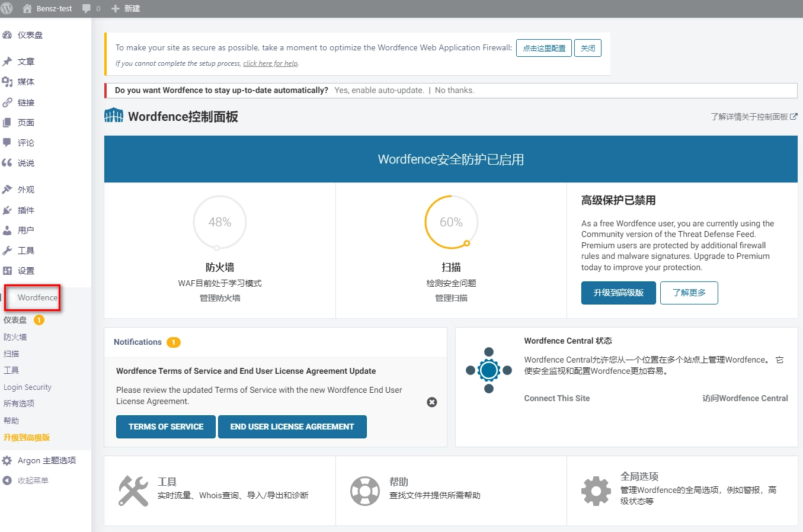Open the 所有选项 submenu item

click(x=19, y=403)
